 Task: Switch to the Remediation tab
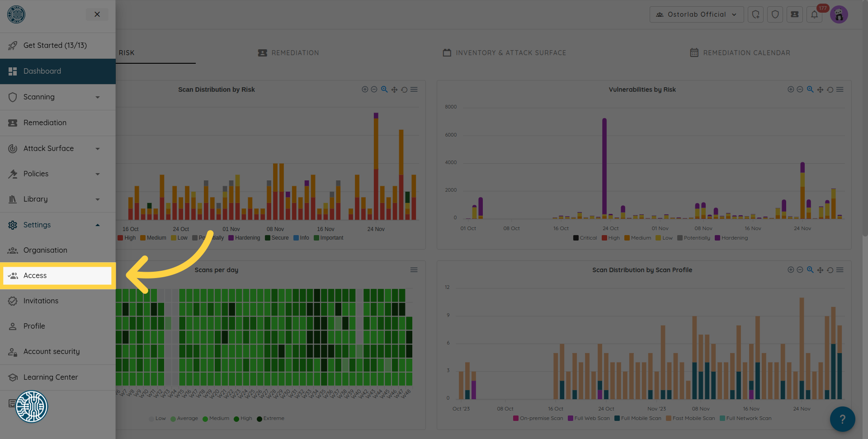pyautogui.click(x=288, y=53)
